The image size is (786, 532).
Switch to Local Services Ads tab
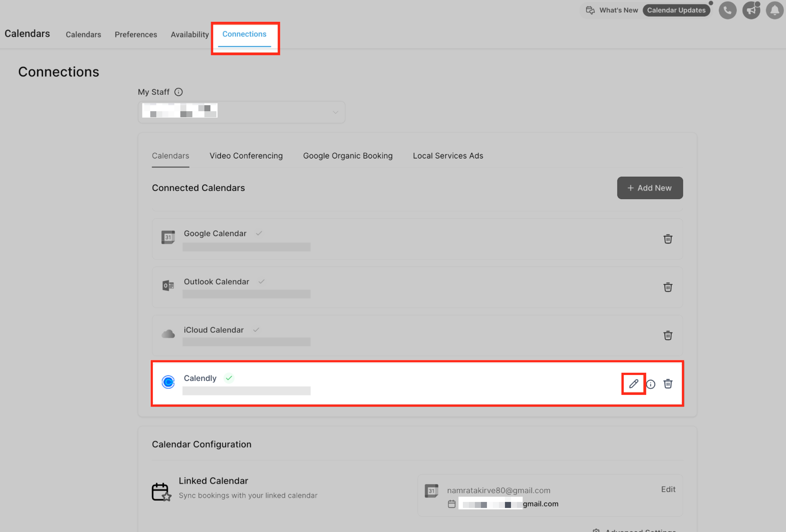pyautogui.click(x=448, y=156)
